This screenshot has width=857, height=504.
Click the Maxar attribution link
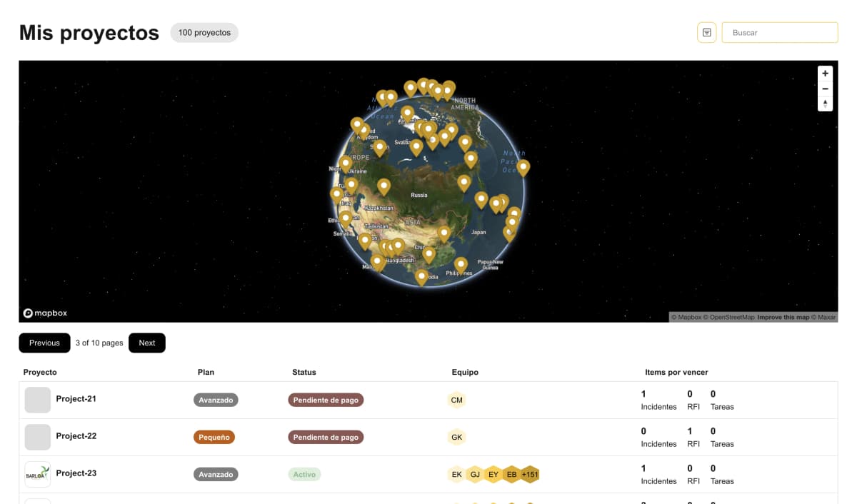828,317
